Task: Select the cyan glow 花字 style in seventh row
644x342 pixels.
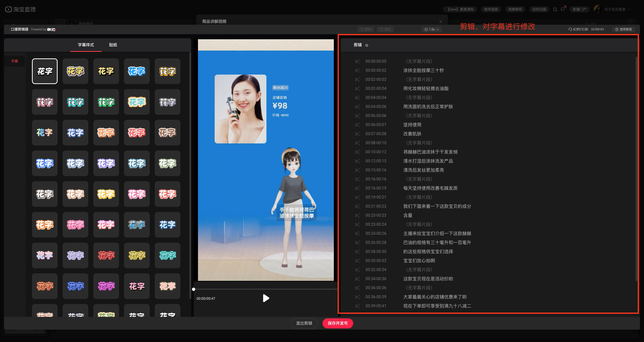Action: point(168,255)
